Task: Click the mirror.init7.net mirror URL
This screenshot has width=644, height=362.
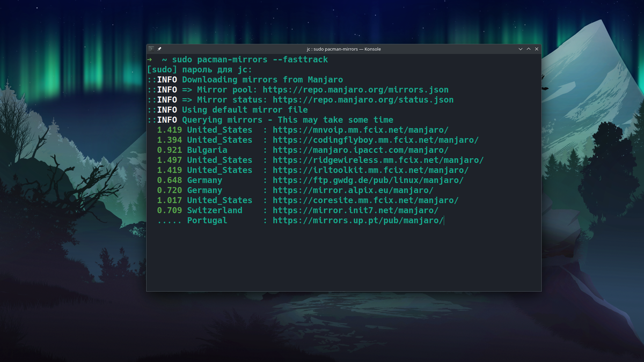Action: pos(356,210)
